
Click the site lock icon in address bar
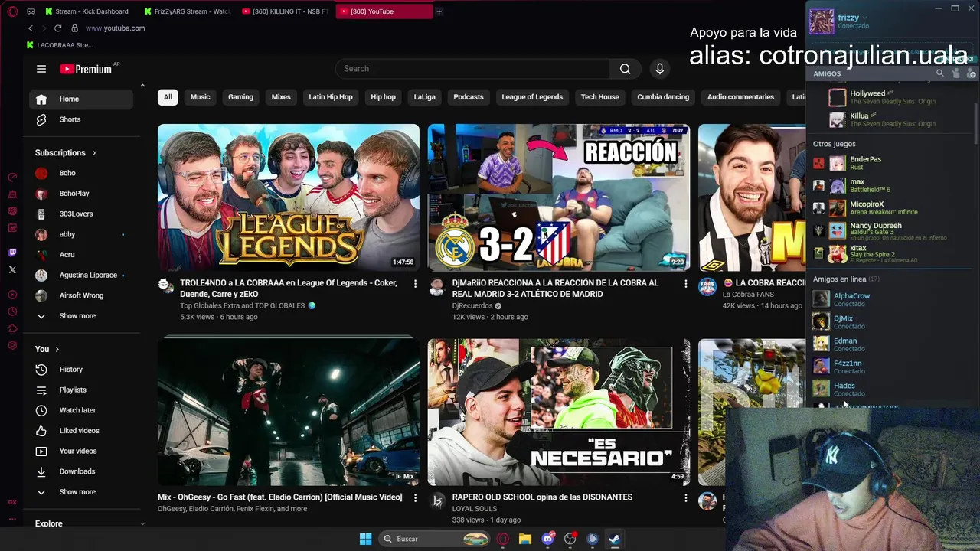tap(74, 28)
